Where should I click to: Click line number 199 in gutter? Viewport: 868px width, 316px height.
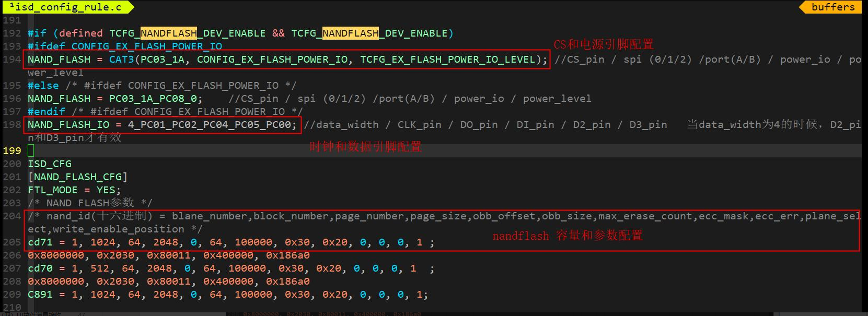point(11,151)
